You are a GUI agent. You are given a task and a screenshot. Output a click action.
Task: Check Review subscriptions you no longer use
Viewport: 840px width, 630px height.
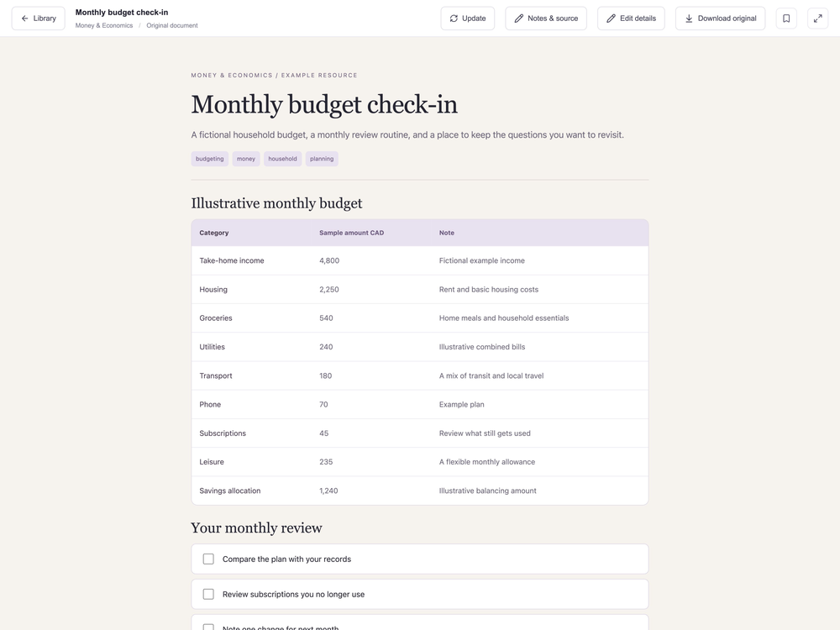point(208,594)
